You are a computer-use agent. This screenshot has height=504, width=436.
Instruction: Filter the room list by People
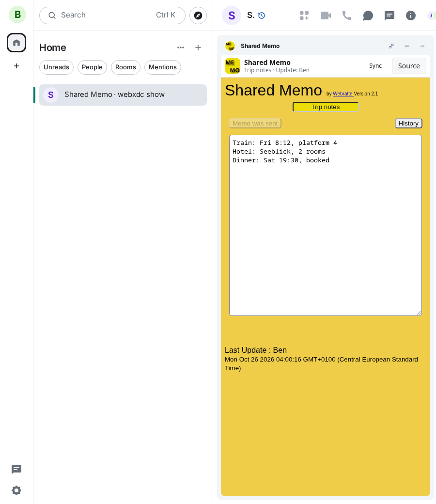[92, 67]
